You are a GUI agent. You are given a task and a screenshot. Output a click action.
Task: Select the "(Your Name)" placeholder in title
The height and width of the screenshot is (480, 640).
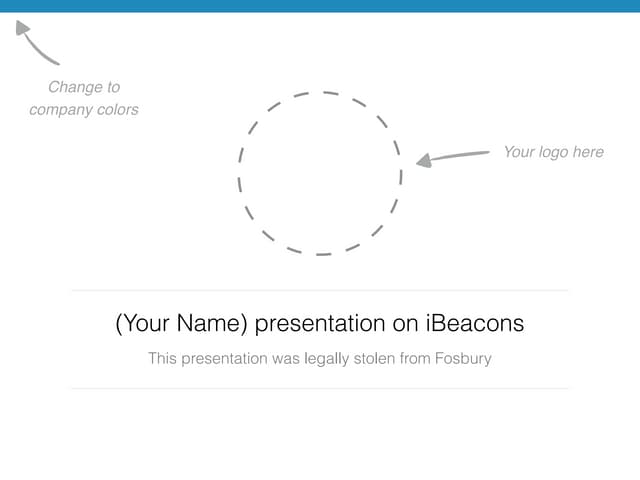click(x=182, y=324)
